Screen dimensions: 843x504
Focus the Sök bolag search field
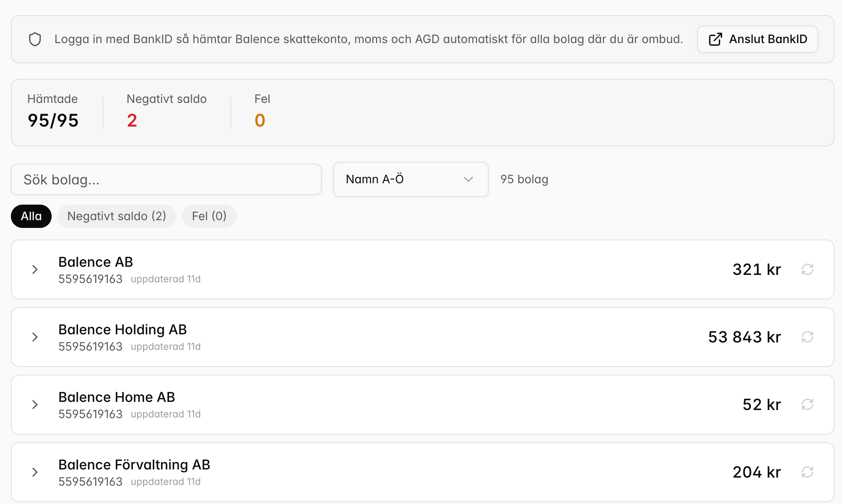166,179
